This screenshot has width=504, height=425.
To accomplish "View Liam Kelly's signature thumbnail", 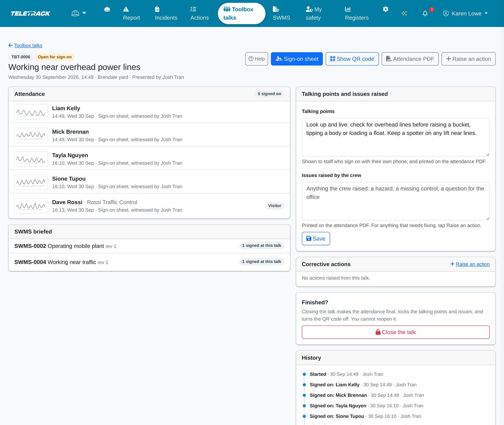I will tap(31, 112).
